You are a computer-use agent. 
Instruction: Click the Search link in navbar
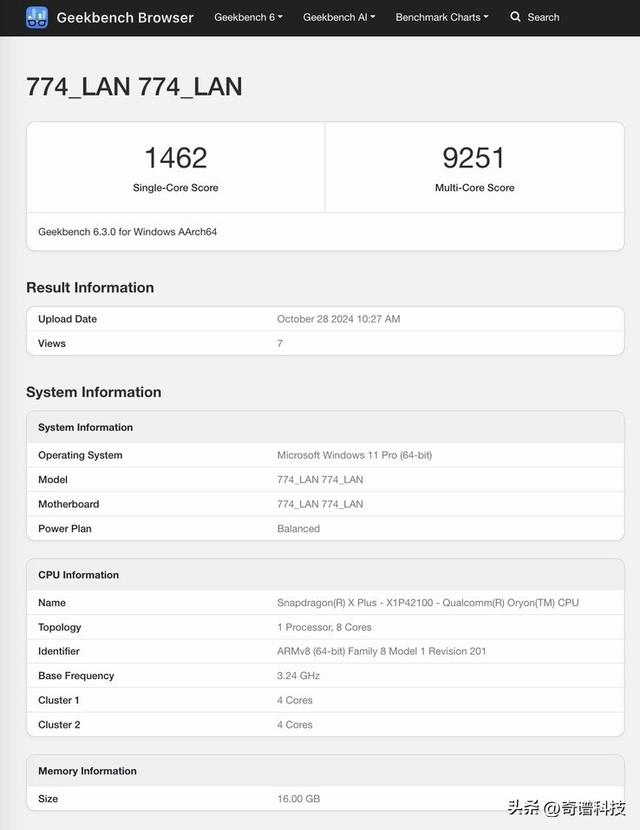point(543,17)
